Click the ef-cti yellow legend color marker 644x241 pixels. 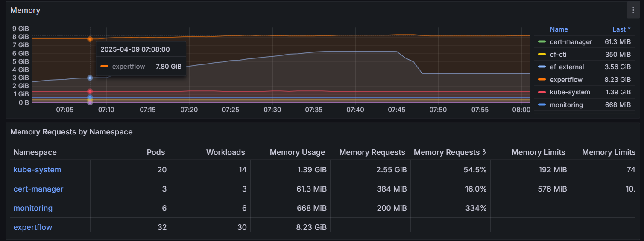(542, 55)
